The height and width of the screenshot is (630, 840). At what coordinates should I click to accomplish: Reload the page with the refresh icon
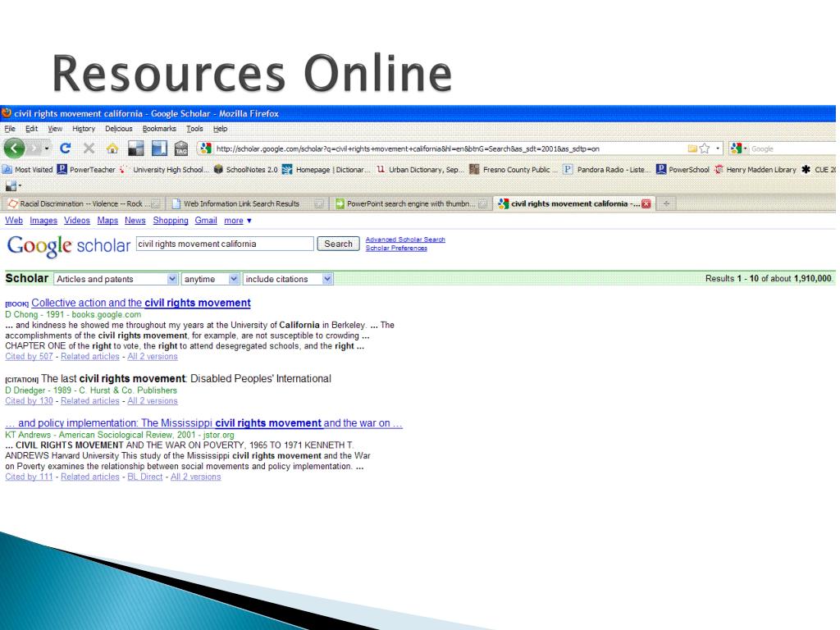pos(66,148)
